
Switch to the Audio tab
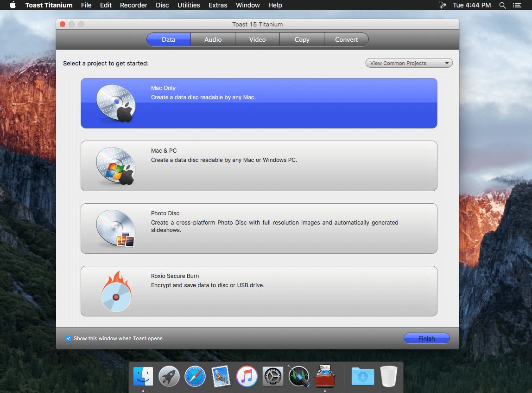pos(213,39)
